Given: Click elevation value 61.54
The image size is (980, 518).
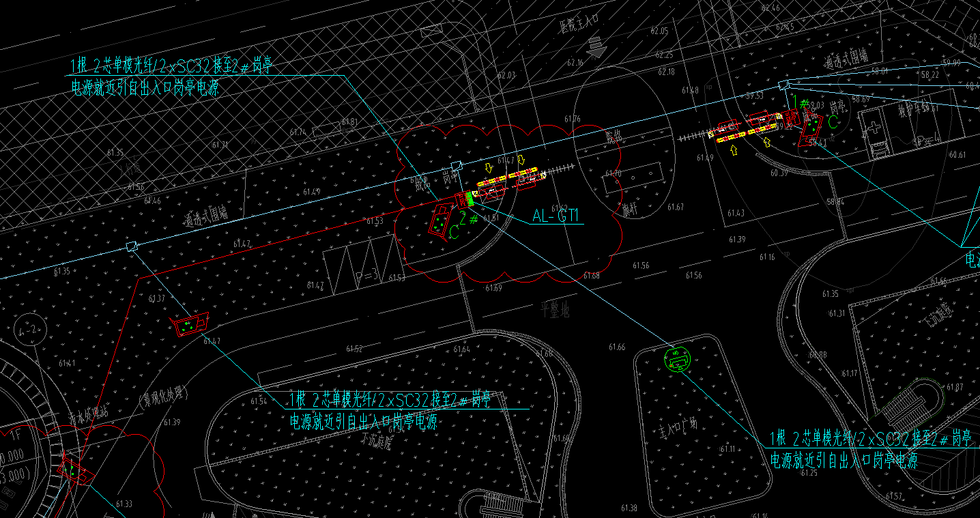Looking at the screenshot, I should [x=259, y=401].
